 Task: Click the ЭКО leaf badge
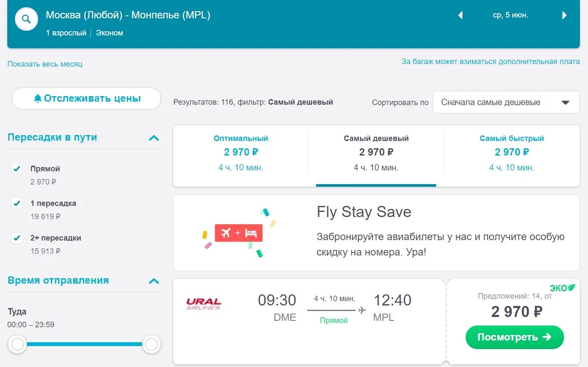coord(562,288)
